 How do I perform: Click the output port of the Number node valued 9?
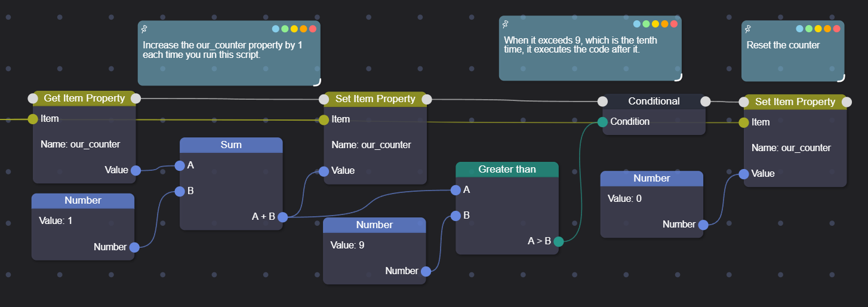coord(426,271)
